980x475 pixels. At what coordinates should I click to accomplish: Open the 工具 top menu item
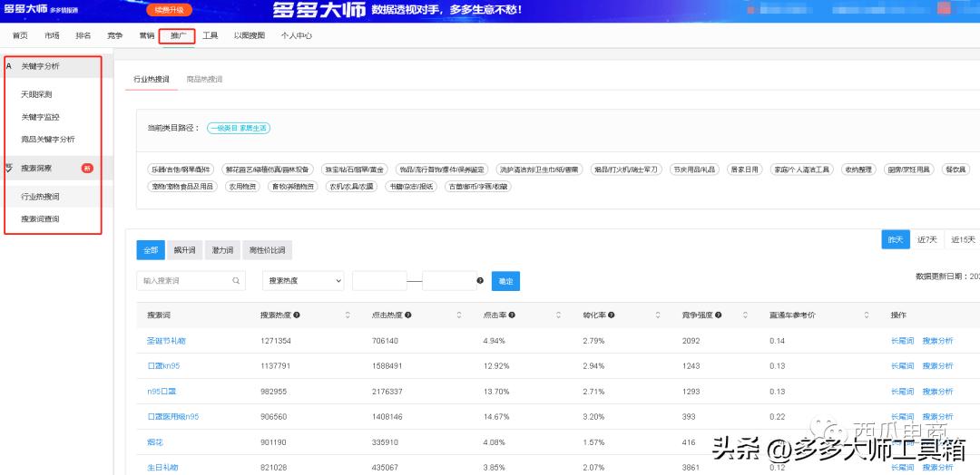pyautogui.click(x=211, y=35)
